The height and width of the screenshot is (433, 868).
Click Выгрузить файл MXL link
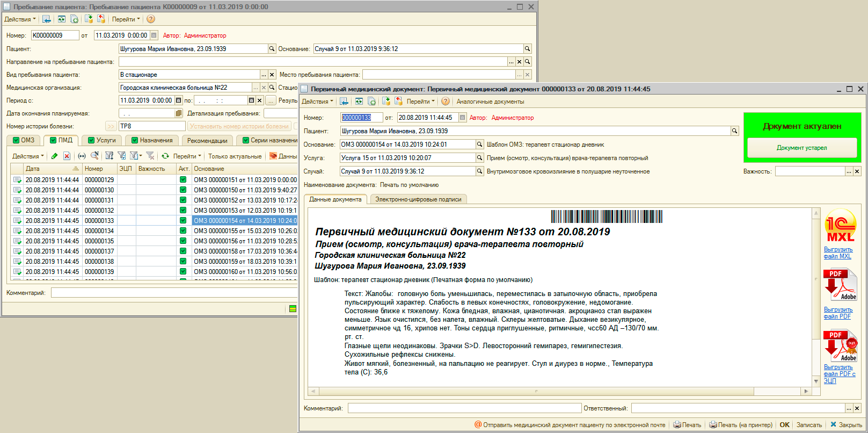tap(838, 253)
